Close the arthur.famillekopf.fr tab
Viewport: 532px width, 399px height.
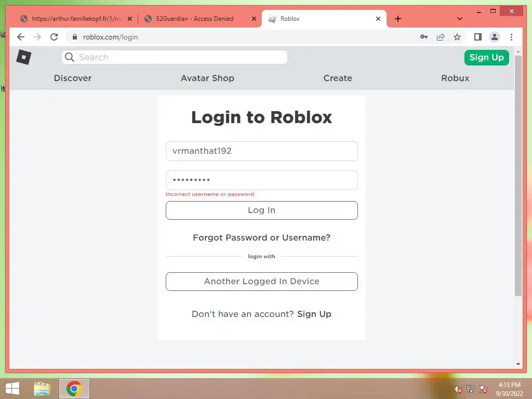pos(129,19)
